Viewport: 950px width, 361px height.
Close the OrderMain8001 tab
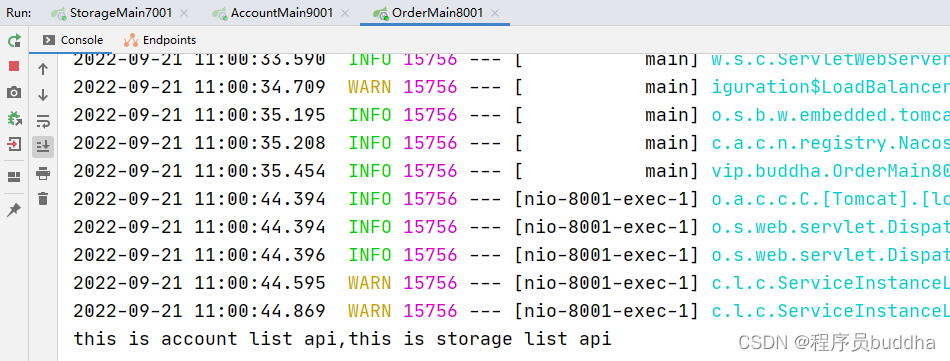pyautogui.click(x=494, y=13)
